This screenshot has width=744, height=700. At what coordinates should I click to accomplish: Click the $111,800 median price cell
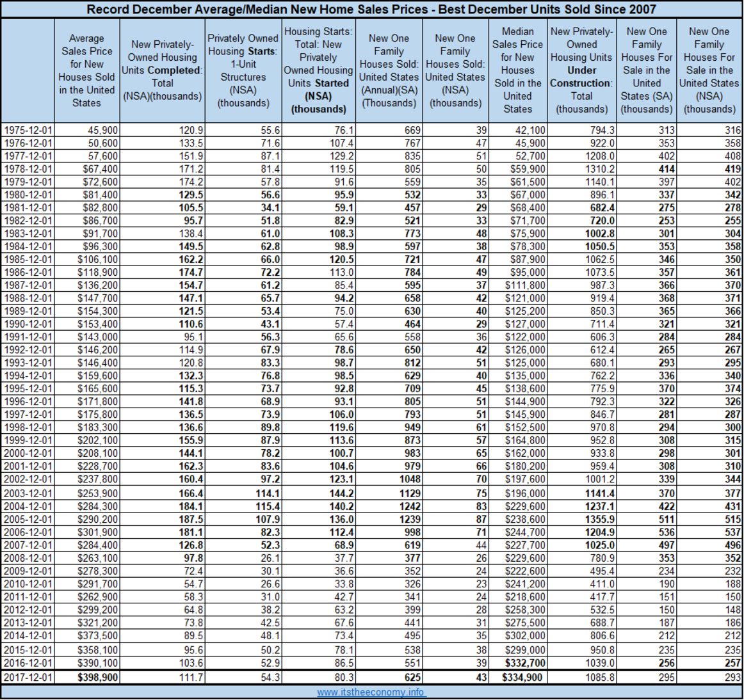pyautogui.click(x=518, y=285)
